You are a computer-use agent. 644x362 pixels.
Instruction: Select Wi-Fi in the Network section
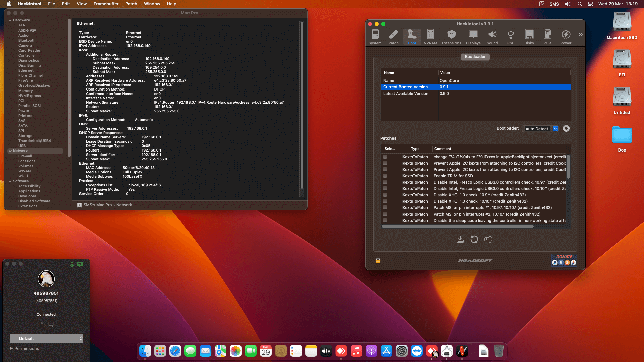tap(23, 176)
